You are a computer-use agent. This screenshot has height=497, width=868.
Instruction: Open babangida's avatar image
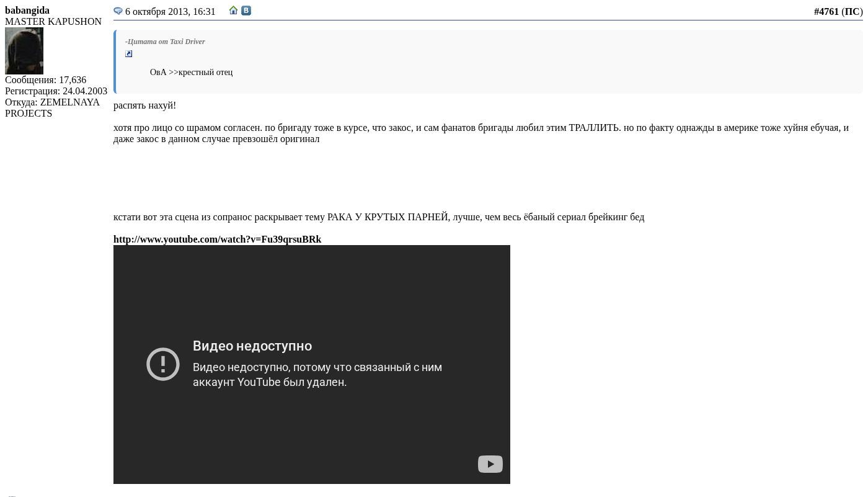(24, 51)
